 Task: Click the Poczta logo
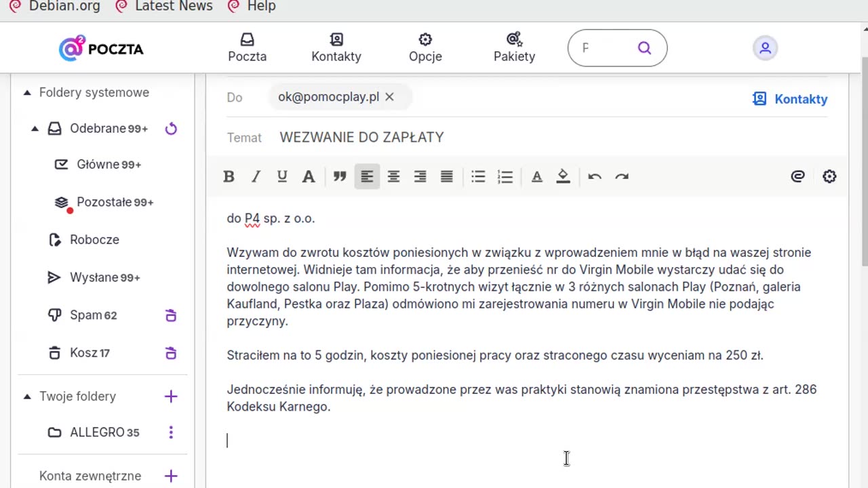(x=101, y=49)
